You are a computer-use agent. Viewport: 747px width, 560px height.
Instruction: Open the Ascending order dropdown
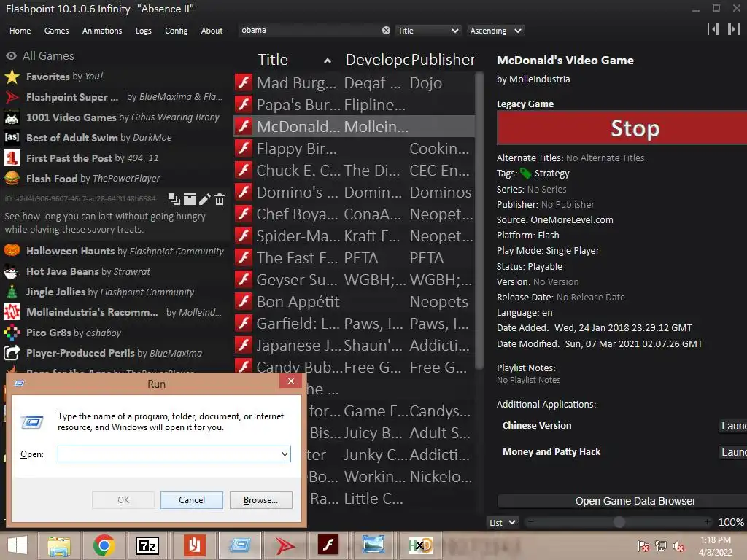[495, 31]
